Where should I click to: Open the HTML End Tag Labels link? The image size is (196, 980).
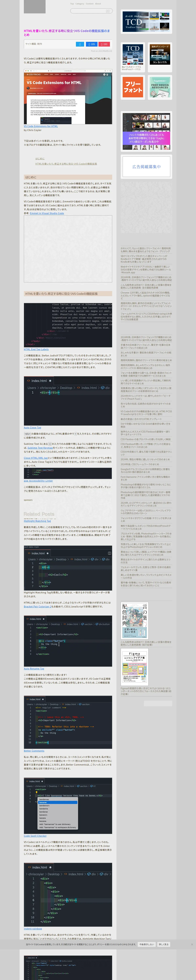click(36, 349)
